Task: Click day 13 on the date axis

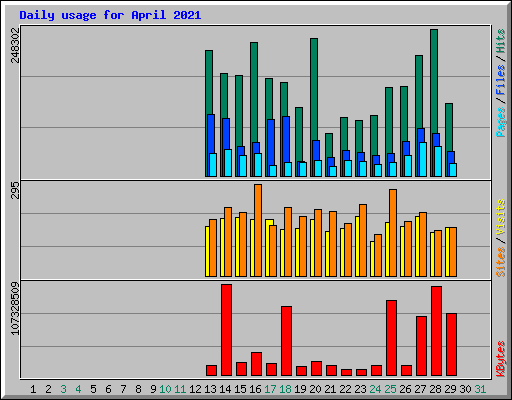Action: 210,389
